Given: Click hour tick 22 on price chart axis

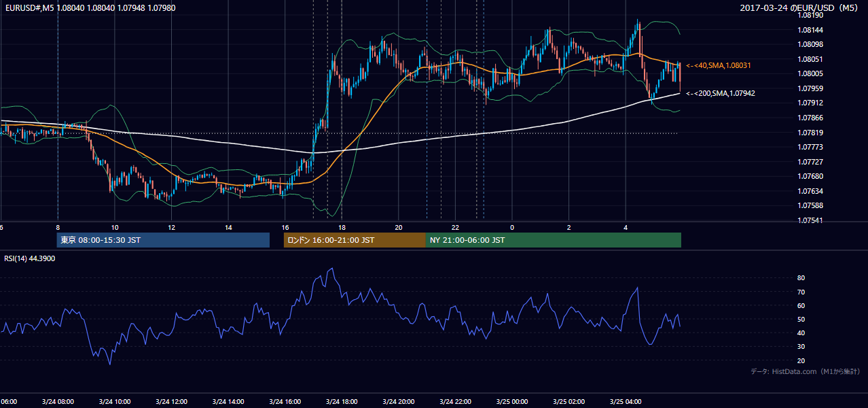Looking at the screenshot, I should [456, 227].
